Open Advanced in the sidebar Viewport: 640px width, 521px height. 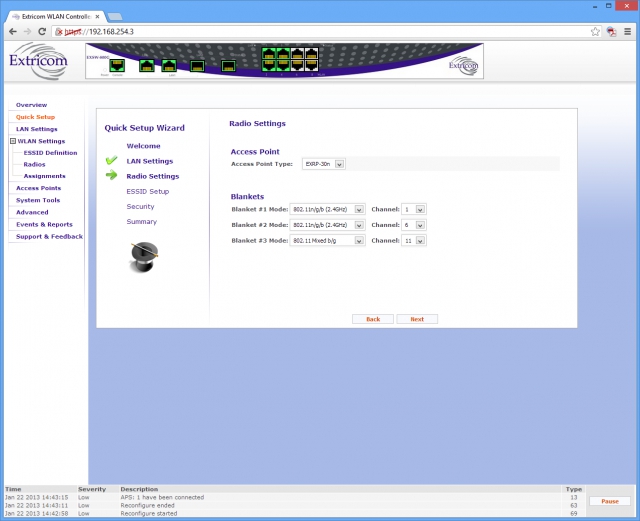pos(32,212)
